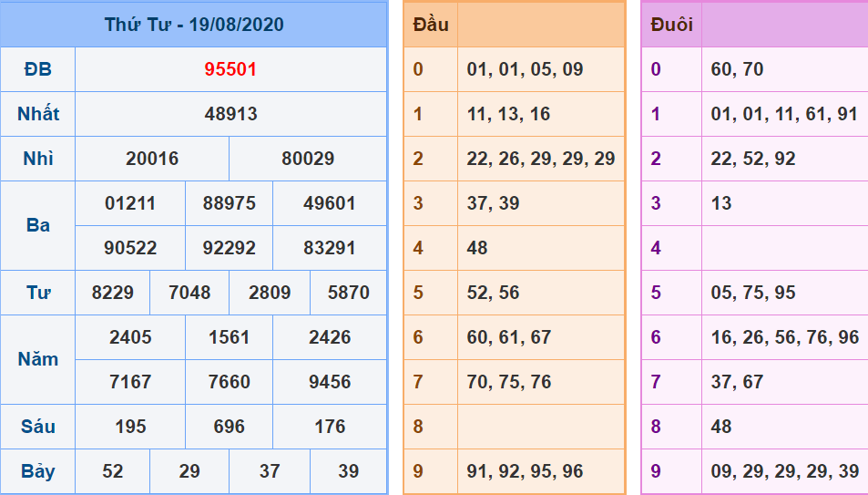
Task: Click the Đầu column header
Action: pos(431,25)
